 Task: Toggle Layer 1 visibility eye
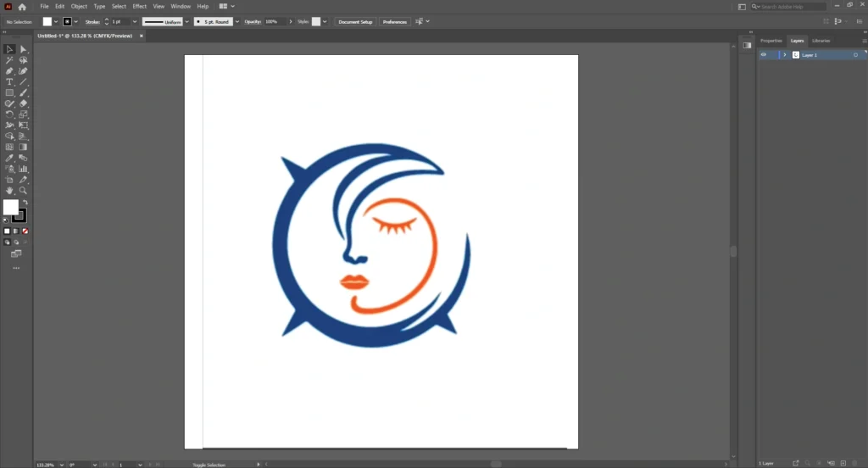764,55
